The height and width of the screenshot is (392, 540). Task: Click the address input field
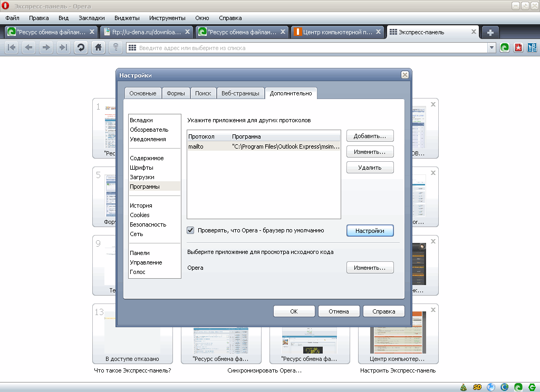click(x=311, y=48)
